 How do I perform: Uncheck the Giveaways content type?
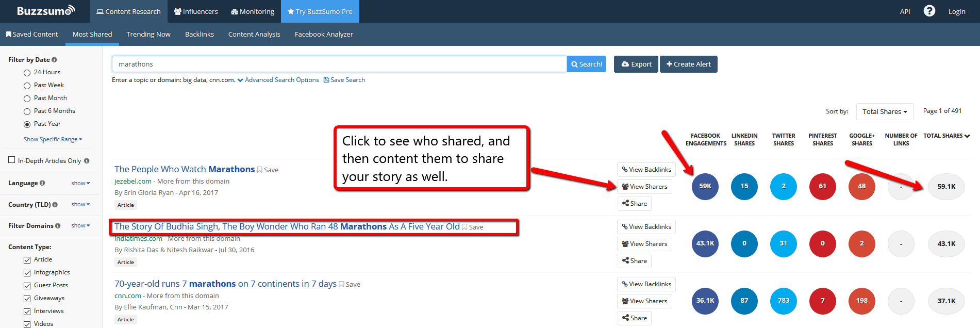pos(27,299)
